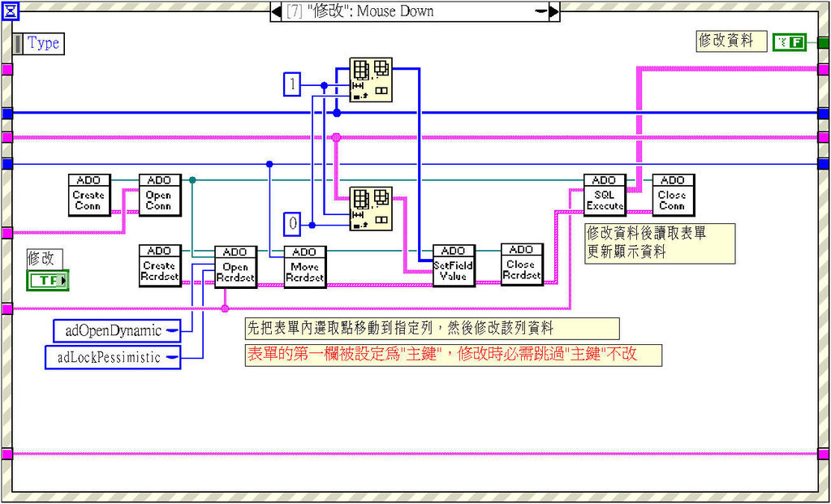831x504 pixels.
Task: Click the event structure timeout hourglass icon
Action: click(10, 11)
